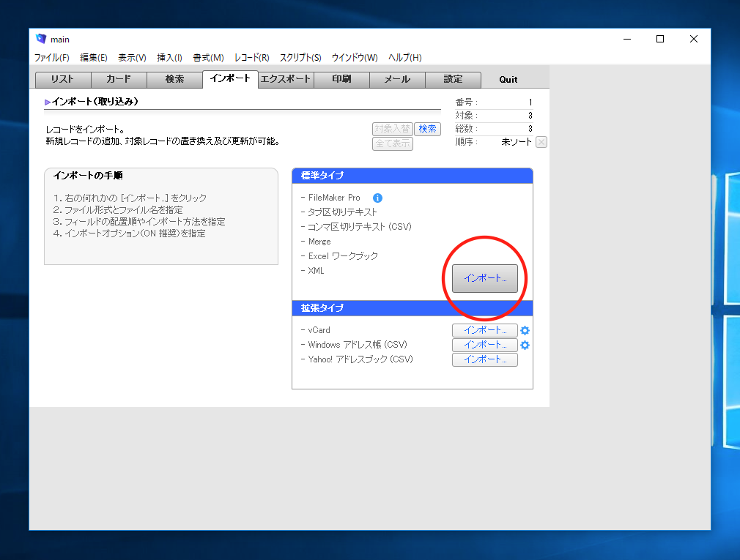Switch to the リスト tab

click(x=63, y=80)
